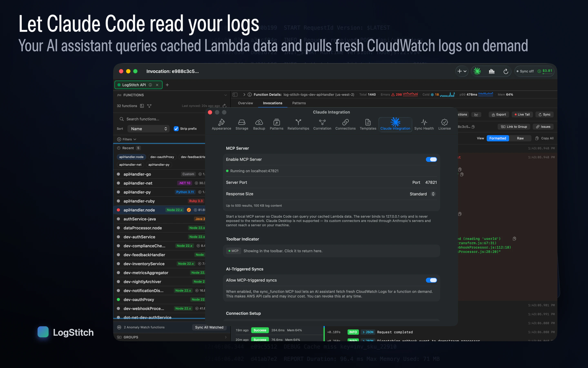
Task: Toggle the sidebar panel icon
Action: point(235,94)
